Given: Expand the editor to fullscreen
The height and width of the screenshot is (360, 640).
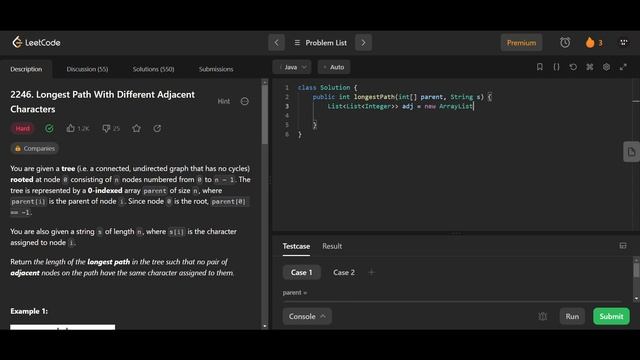Looking at the screenshot, I should [623, 67].
